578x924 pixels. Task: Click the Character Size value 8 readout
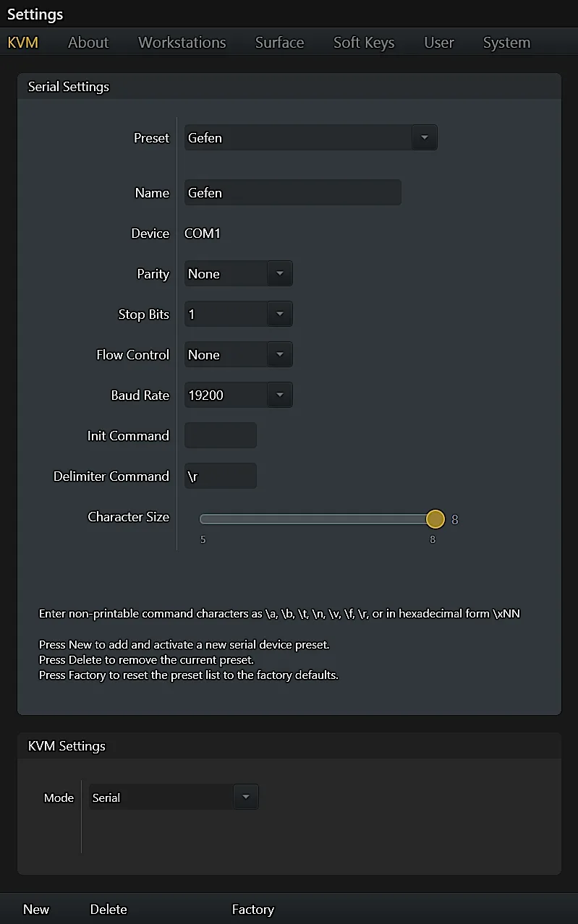coord(455,519)
